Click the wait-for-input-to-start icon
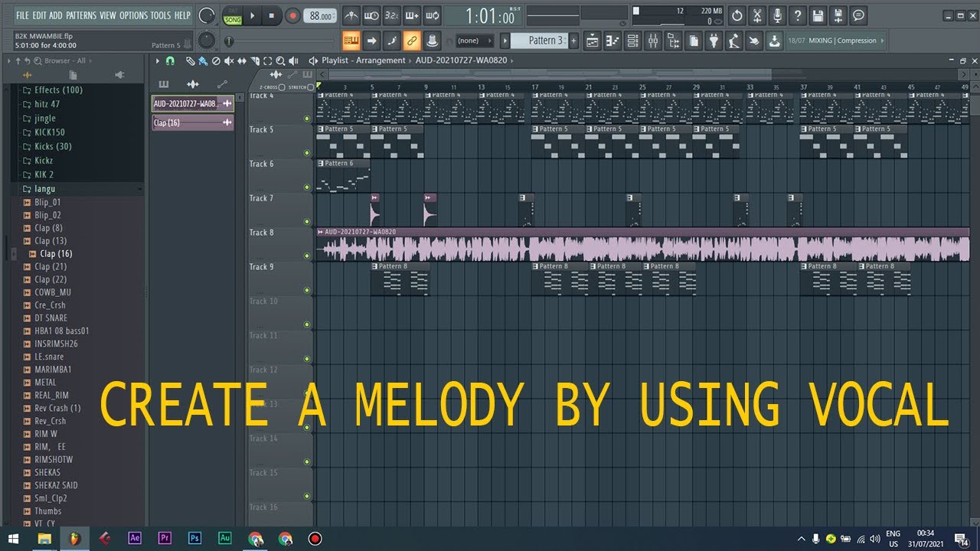Image resolution: width=980 pixels, height=551 pixels. coord(371,15)
